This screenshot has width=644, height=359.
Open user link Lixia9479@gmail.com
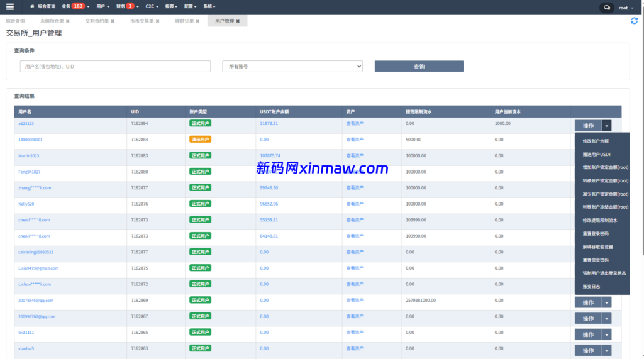point(38,268)
